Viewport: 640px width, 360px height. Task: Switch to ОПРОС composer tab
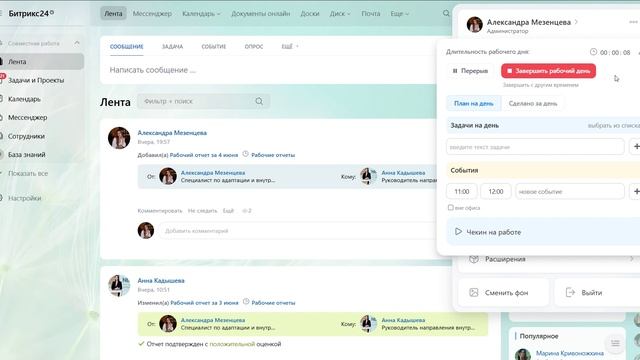(254, 47)
